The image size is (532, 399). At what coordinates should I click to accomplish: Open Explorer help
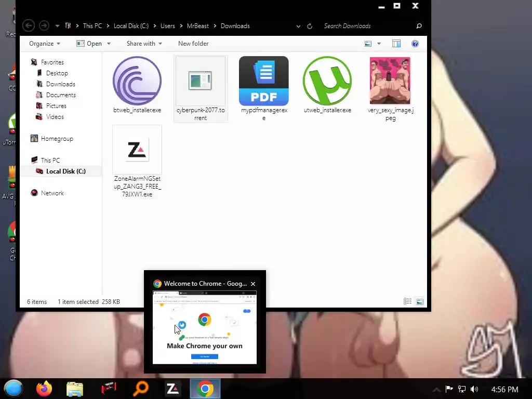click(x=415, y=44)
